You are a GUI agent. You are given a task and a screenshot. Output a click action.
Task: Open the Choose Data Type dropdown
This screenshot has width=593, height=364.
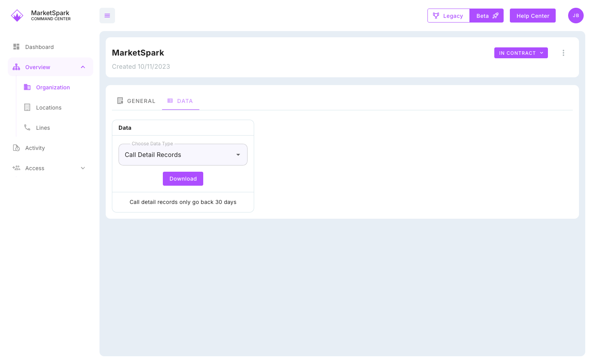(x=183, y=155)
